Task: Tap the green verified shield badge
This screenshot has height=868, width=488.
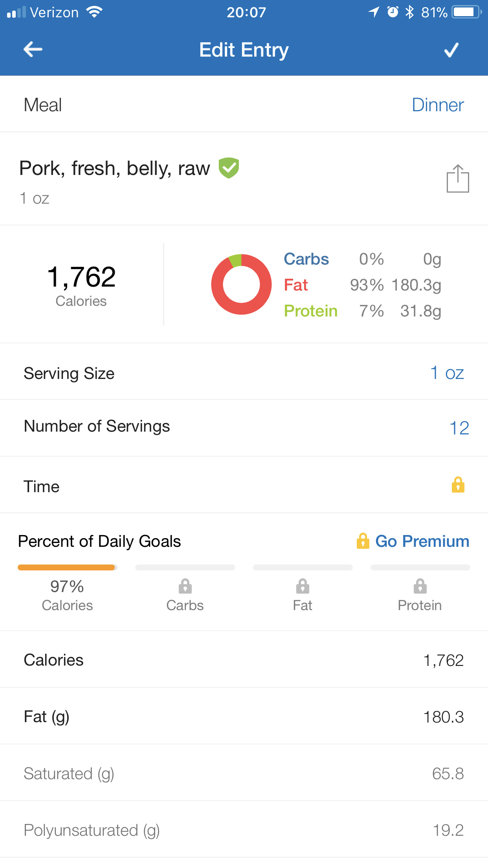Action: [x=229, y=168]
